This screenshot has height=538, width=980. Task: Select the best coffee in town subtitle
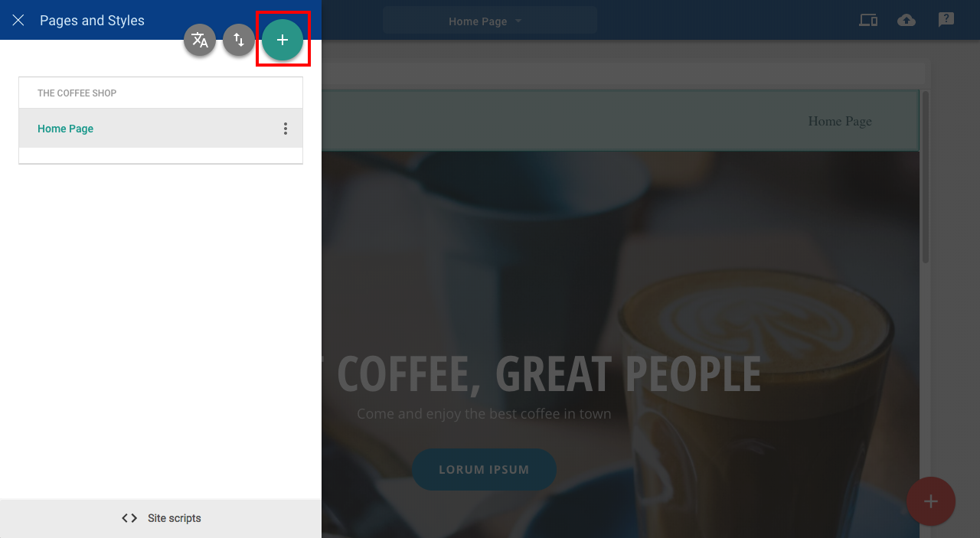484,414
